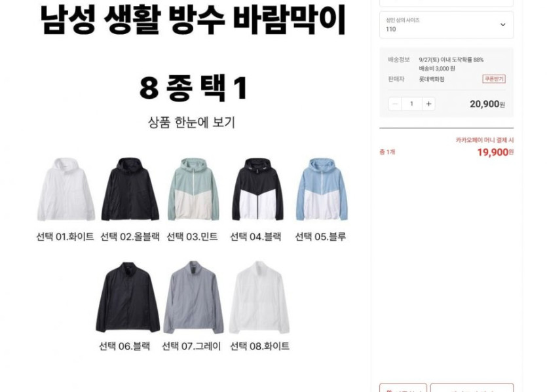Click the 상품 한눈에 보기 heading

click(191, 122)
